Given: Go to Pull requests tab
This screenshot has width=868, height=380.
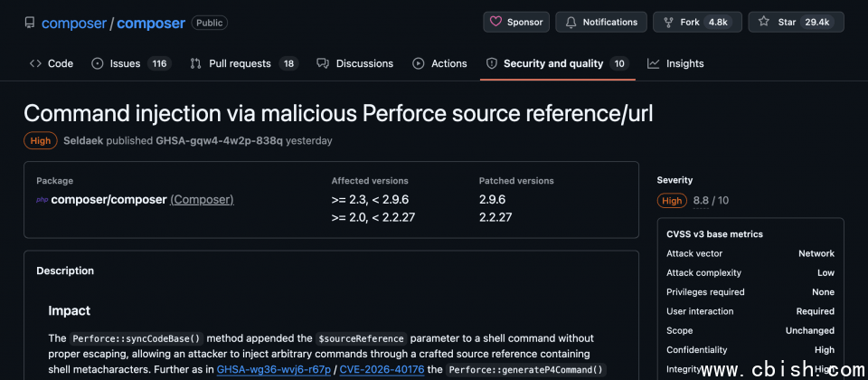Looking at the screenshot, I should coord(240,63).
